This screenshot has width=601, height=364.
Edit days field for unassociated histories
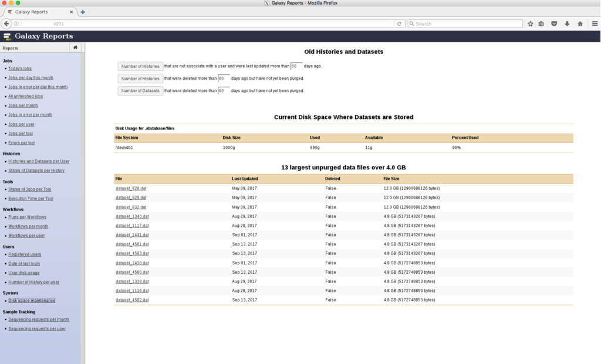[296, 66]
